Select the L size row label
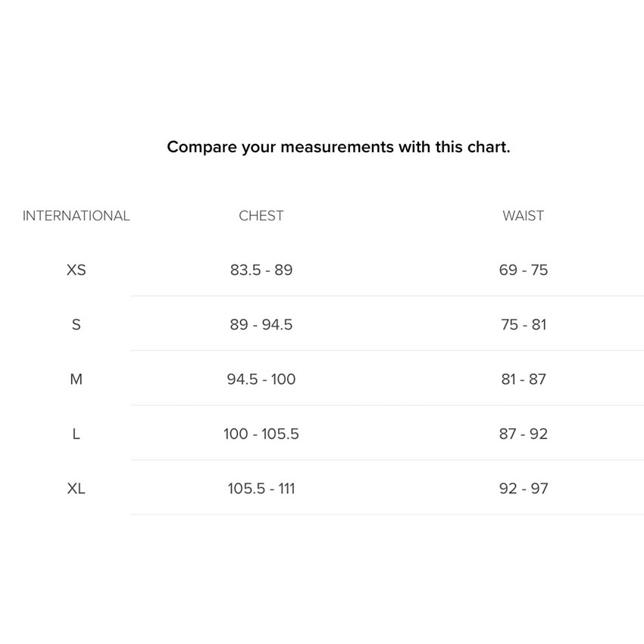 (x=76, y=433)
